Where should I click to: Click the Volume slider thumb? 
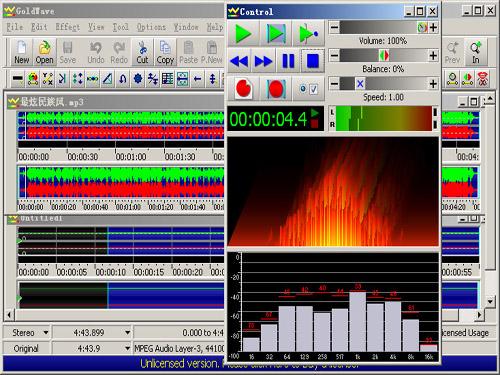pyautogui.click(x=422, y=27)
